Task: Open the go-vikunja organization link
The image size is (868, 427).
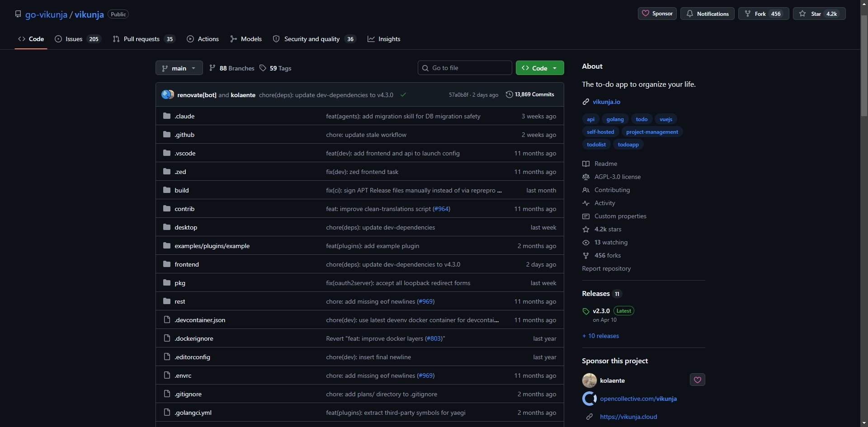Action: 46,14
